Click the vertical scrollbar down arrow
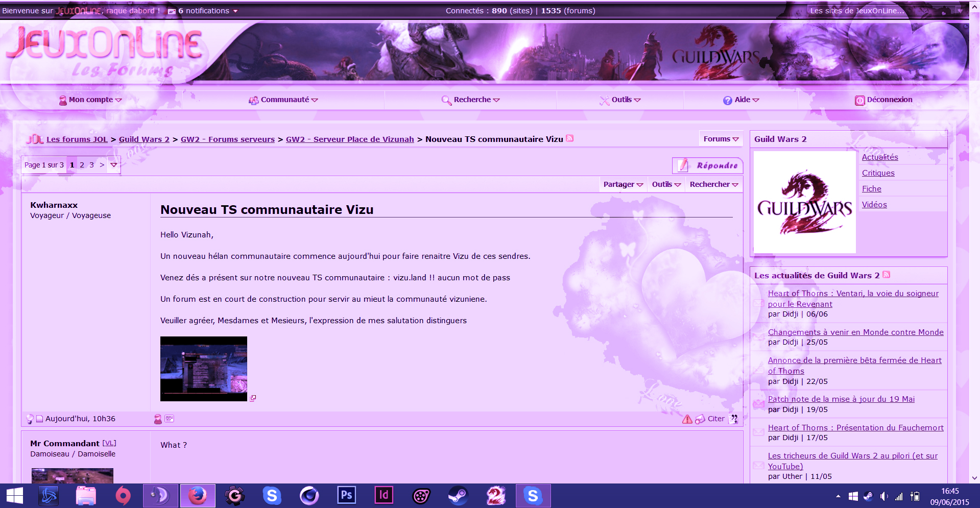980x508 pixels. pyautogui.click(x=974, y=478)
